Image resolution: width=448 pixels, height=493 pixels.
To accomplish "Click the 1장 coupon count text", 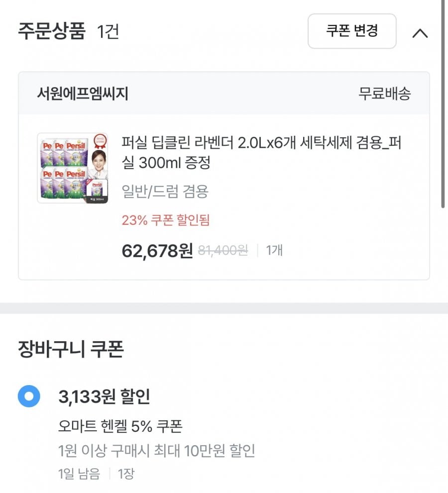I will click(126, 474).
